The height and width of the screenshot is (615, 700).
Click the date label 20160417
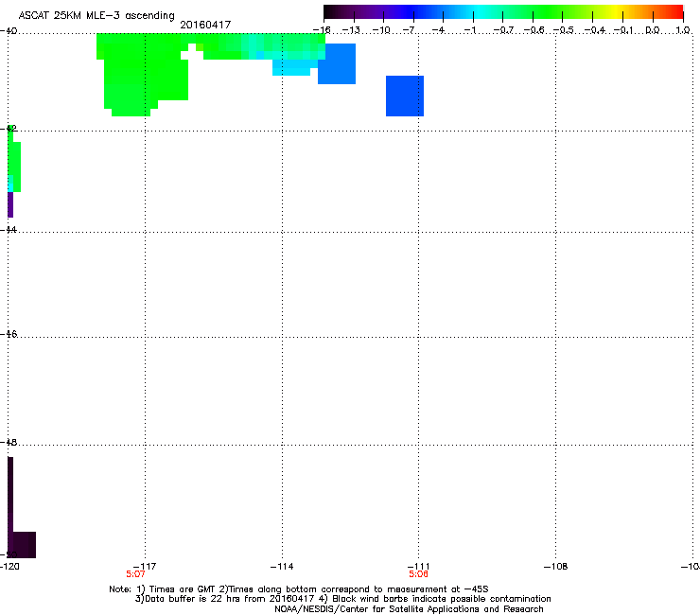(205, 25)
